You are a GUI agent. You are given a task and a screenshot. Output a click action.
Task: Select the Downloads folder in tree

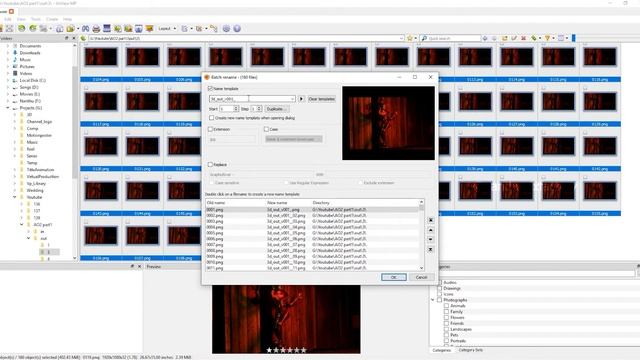coord(30,53)
